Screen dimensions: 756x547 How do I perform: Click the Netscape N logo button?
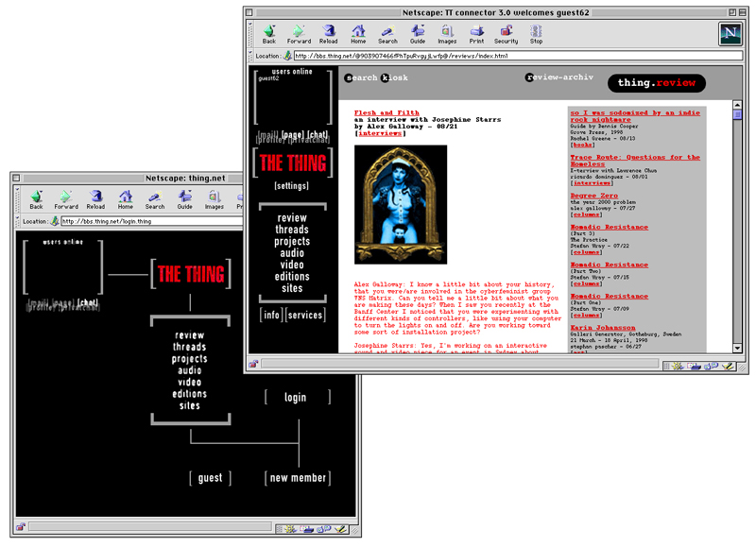(x=730, y=34)
